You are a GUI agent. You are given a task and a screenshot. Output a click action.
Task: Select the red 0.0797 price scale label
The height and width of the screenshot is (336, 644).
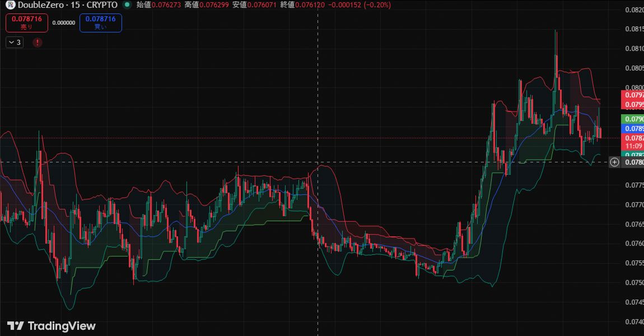tap(633, 95)
